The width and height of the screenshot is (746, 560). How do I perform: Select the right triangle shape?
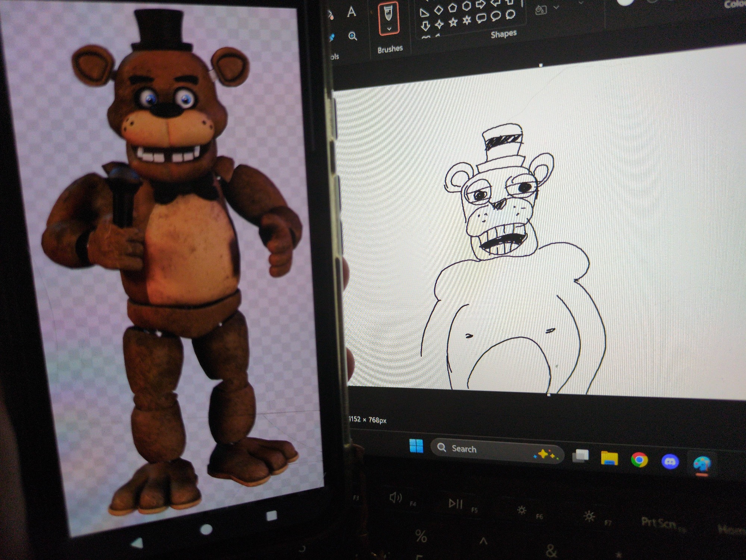point(424,13)
